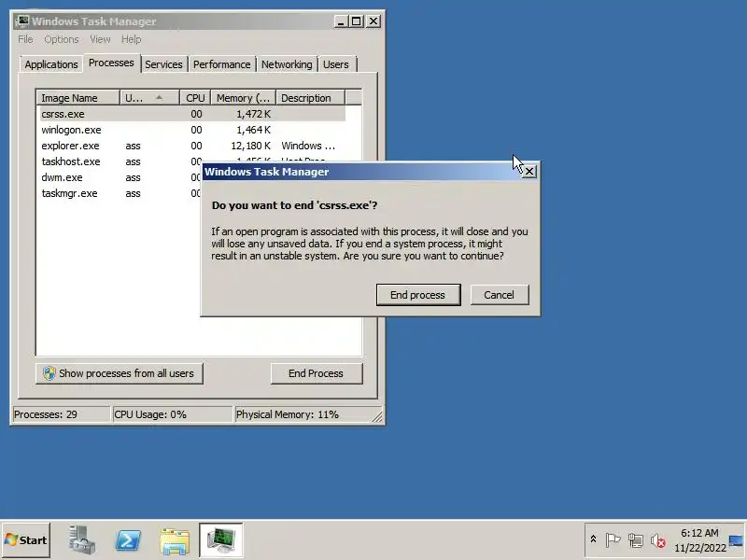Screen dimensions: 747x560
Task: Select the csrss.exe process row
Action: click(191, 114)
